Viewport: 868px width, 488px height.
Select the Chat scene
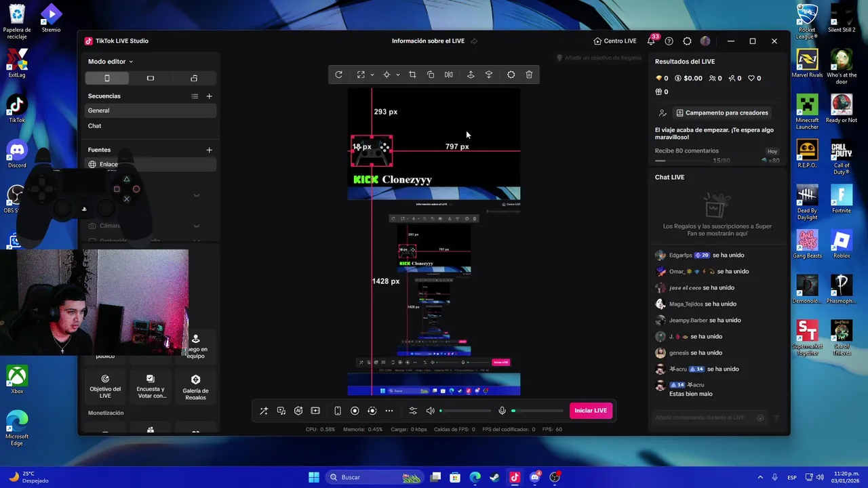151,126
